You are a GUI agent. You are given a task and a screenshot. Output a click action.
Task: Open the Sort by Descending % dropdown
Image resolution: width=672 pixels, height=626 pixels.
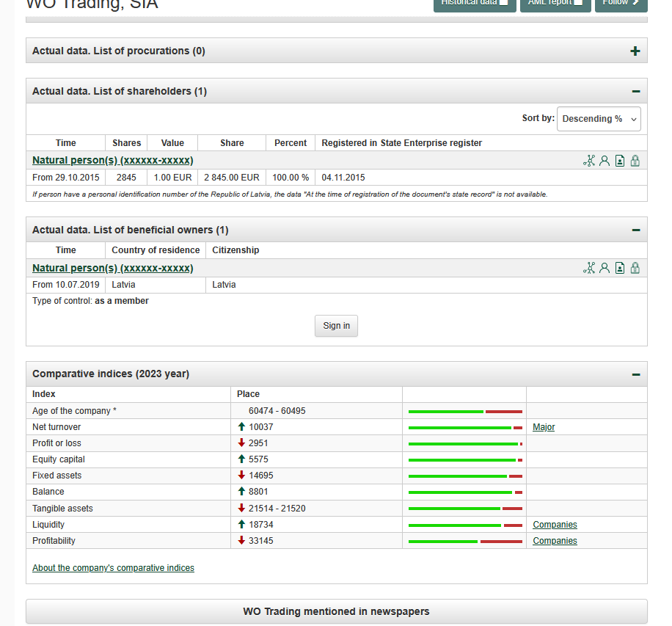point(599,119)
